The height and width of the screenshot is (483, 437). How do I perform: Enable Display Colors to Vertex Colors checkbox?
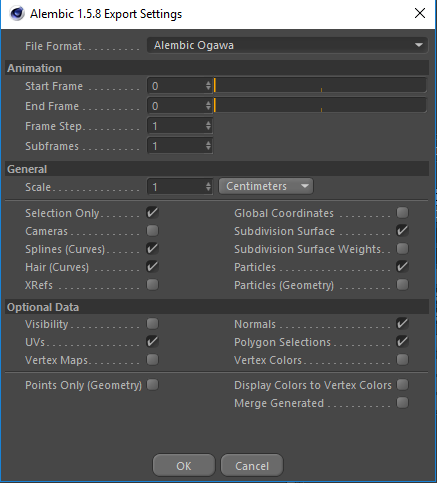(402, 385)
